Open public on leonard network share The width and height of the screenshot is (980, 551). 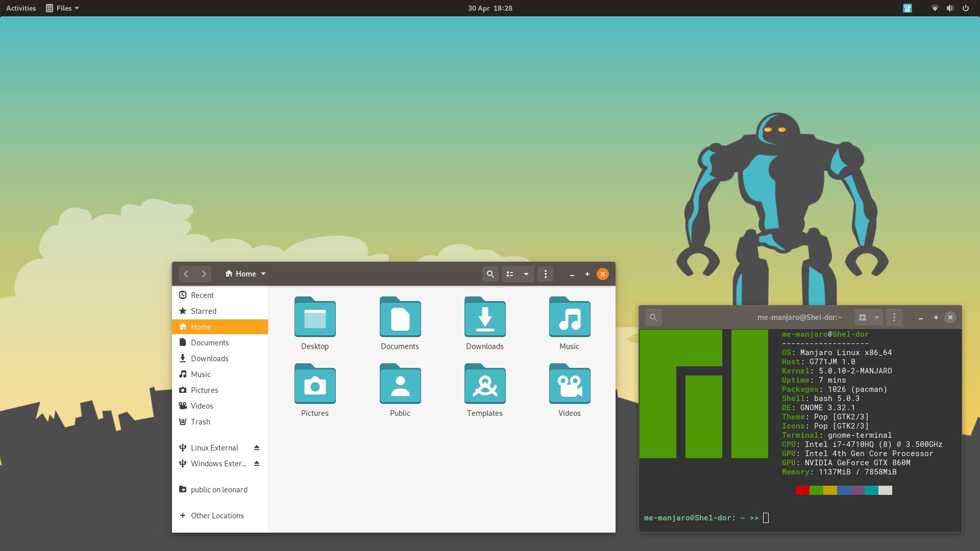tap(218, 489)
